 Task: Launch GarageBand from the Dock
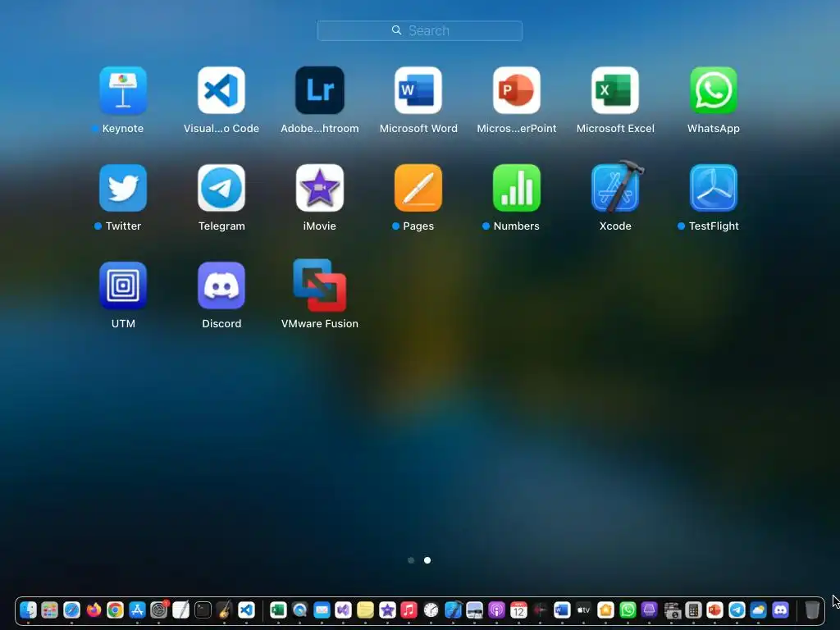(x=225, y=609)
